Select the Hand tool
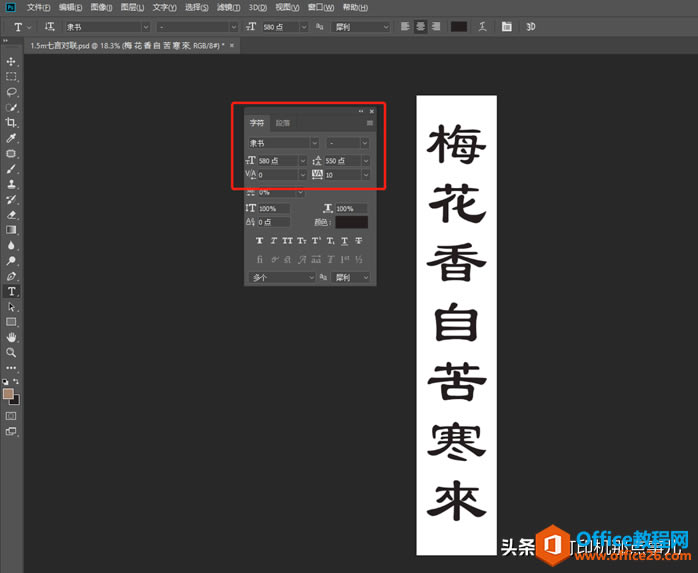This screenshot has height=573, width=698. [x=11, y=337]
